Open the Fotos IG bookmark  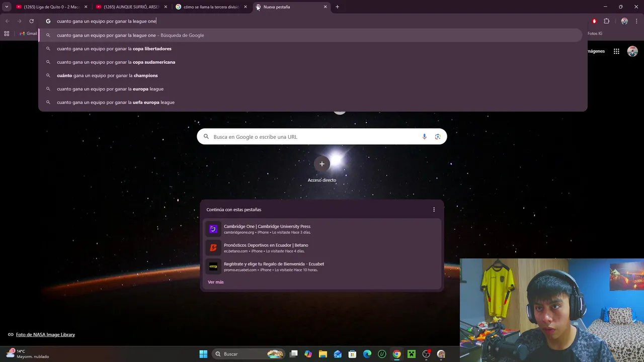[595, 34]
